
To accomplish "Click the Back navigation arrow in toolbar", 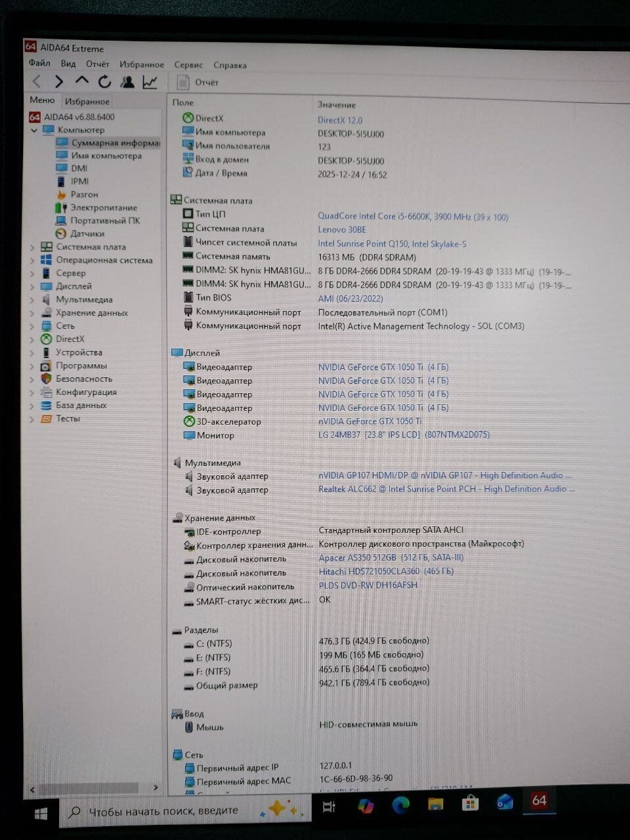I will pyautogui.click(x=37, y=81).
